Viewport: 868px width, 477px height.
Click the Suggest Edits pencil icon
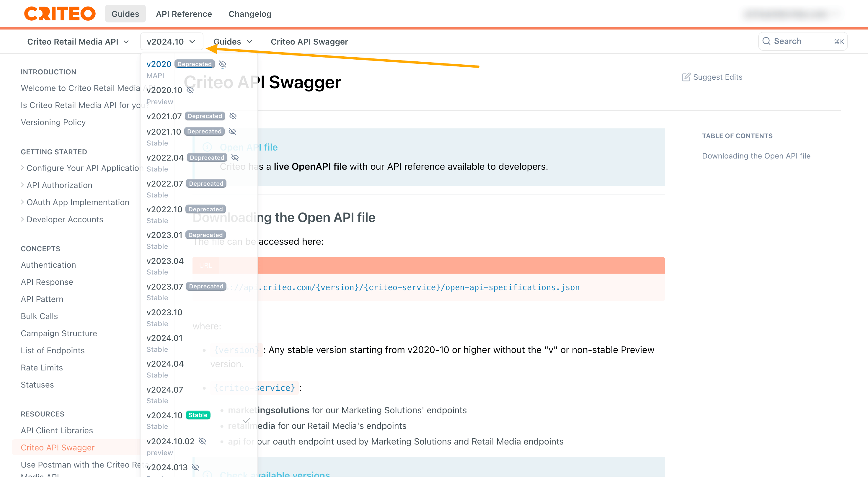686,77
